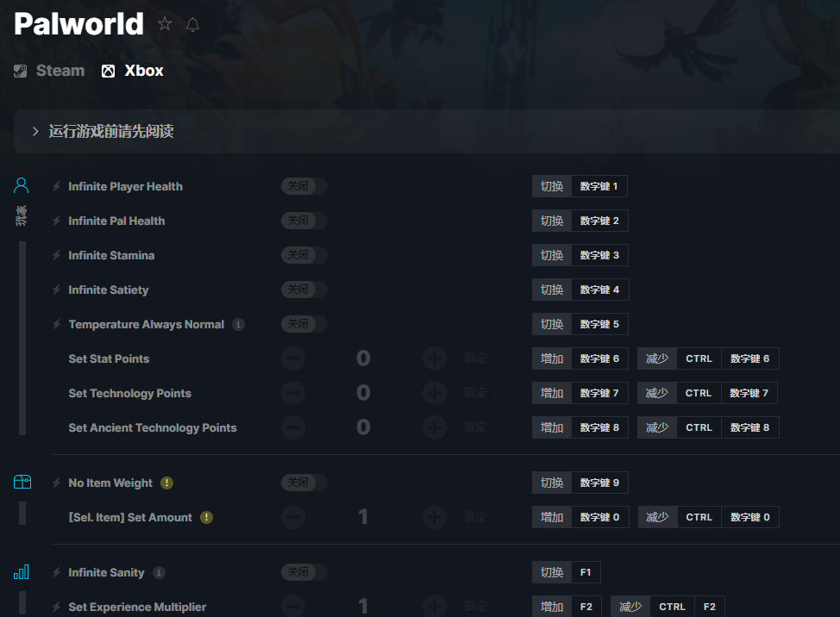Toggle the Infinite Sanity switch
840x617 pixels.
[x=304, y=572]
